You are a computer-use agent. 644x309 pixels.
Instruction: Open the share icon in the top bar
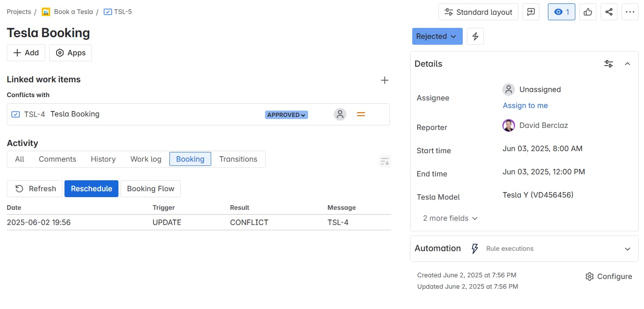tap(609, 12)
